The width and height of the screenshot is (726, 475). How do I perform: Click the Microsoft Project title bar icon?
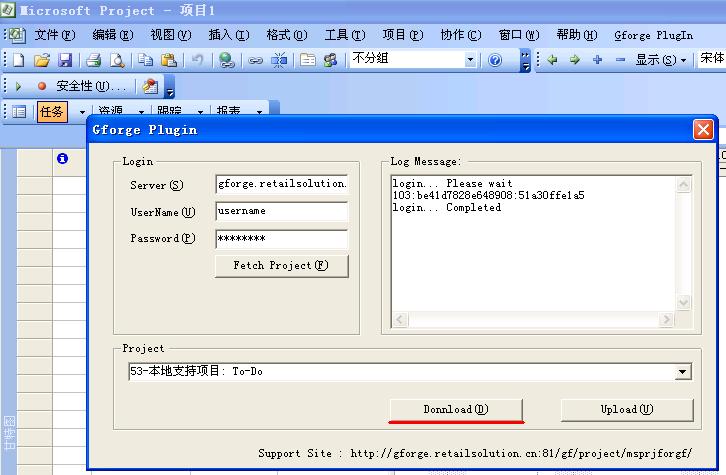(8, 9)
